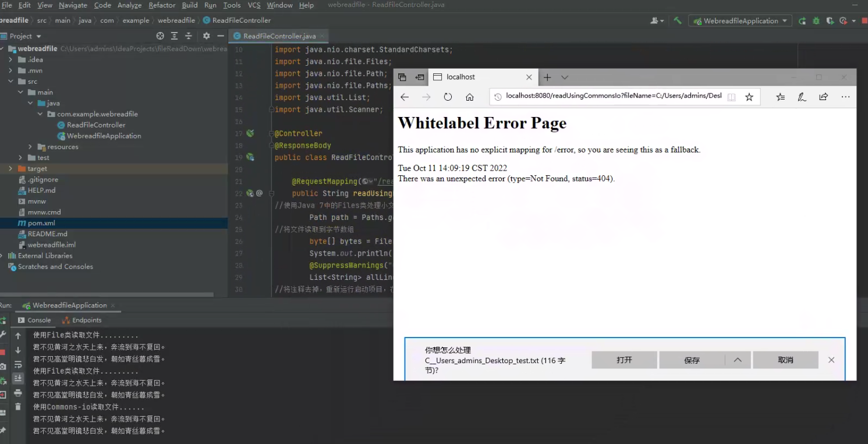Collapse the src folder
Viewport: 868px width, 444px height.
pyautogui.click(x=10, y=81)
